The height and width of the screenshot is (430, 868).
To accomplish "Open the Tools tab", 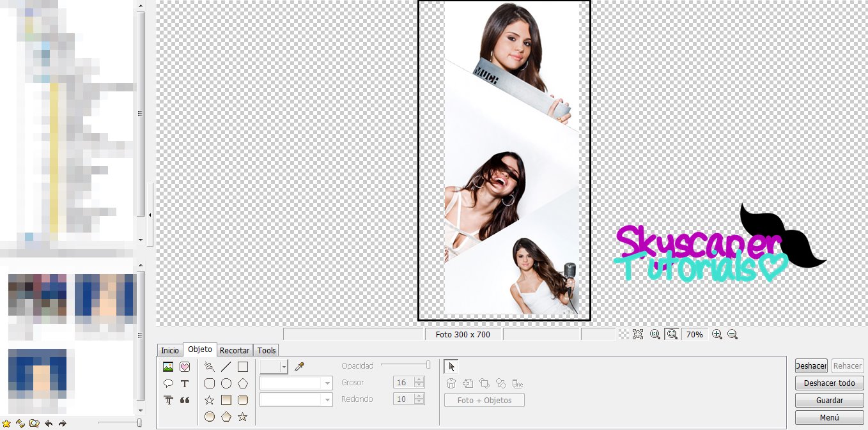I will click(267, 351).
